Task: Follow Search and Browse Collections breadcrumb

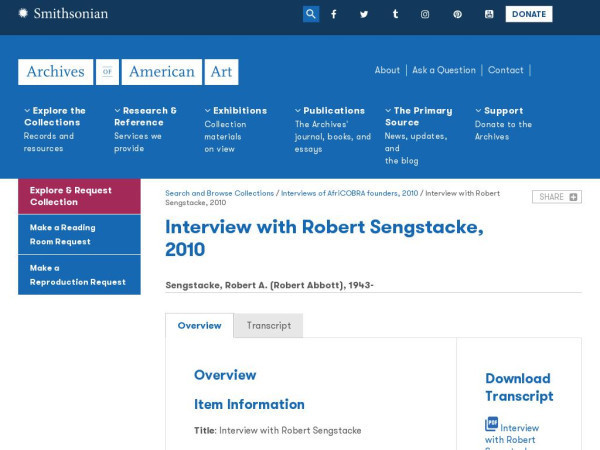Action: click(x=219, y=193)
